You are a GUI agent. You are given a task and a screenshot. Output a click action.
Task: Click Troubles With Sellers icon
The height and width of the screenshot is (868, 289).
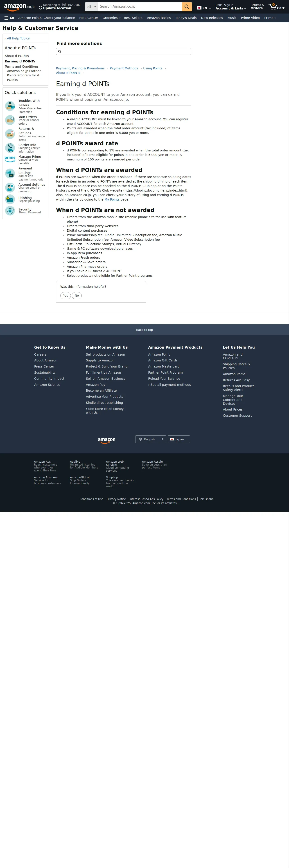(x=10, y=106)
